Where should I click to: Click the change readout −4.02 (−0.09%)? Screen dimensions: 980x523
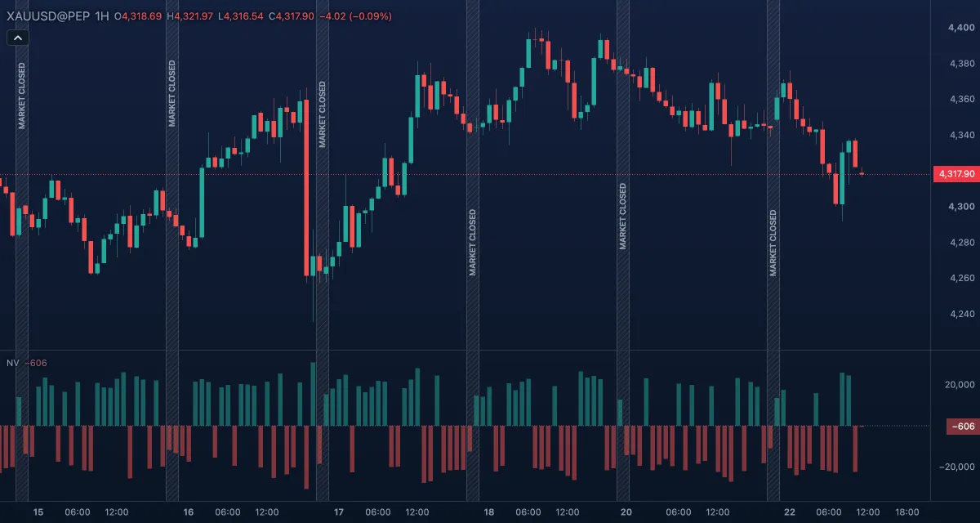(x=355, y=16)
